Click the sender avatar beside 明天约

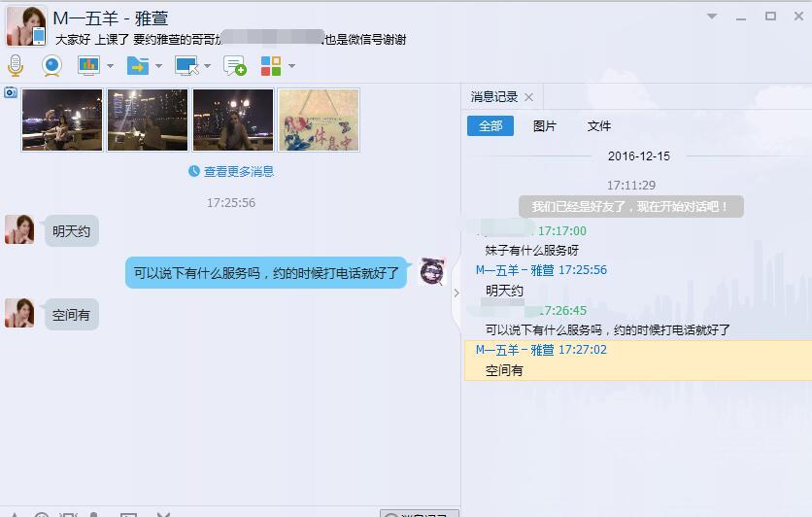(19, 229)
